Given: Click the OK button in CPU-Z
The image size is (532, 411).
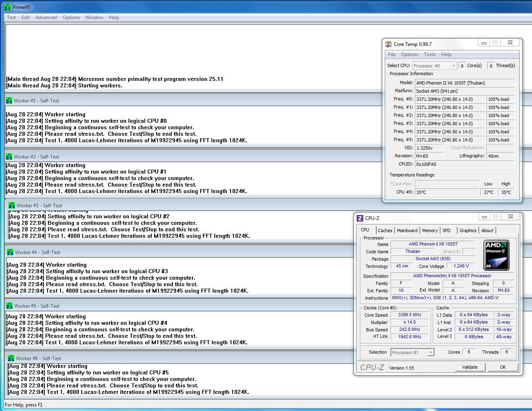Looking at the screenshot, I should click(x=503, y=367).
